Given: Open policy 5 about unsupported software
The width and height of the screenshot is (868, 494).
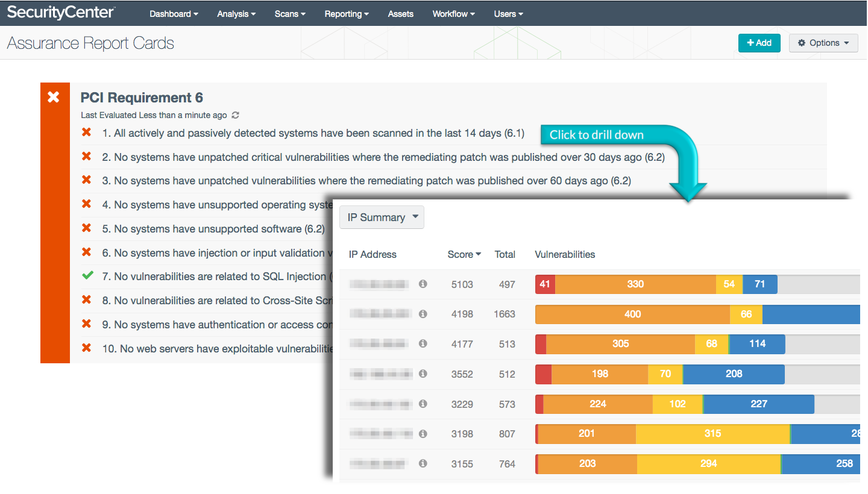Looking at the screenshot, I should coord(213,229).
